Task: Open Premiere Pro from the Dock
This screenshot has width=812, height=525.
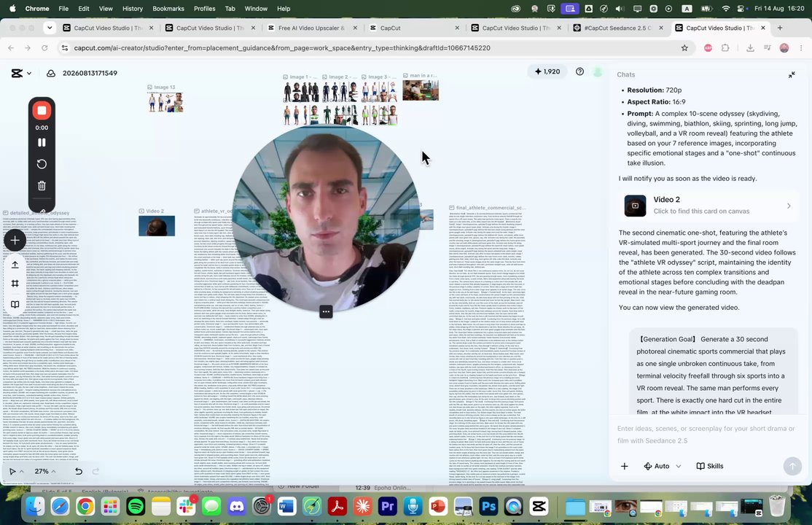Action: 388,506
